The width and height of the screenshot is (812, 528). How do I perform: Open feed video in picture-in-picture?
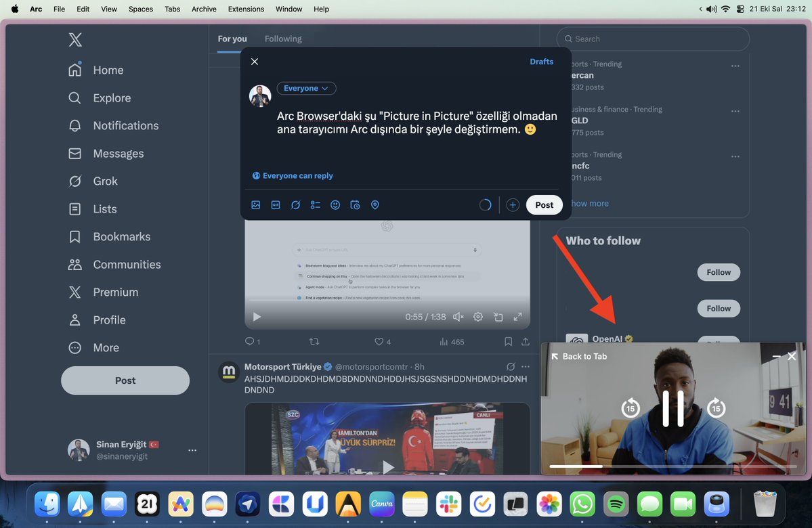pos(498,317)
